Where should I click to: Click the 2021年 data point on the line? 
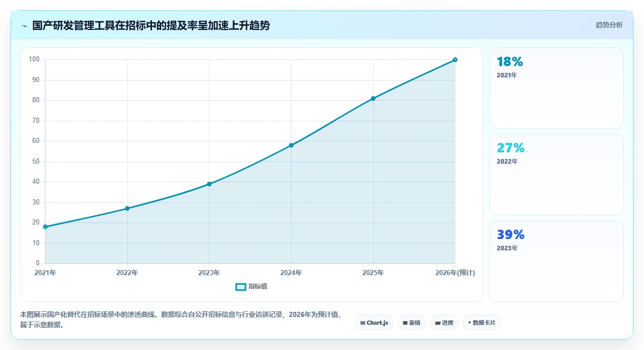45,227
